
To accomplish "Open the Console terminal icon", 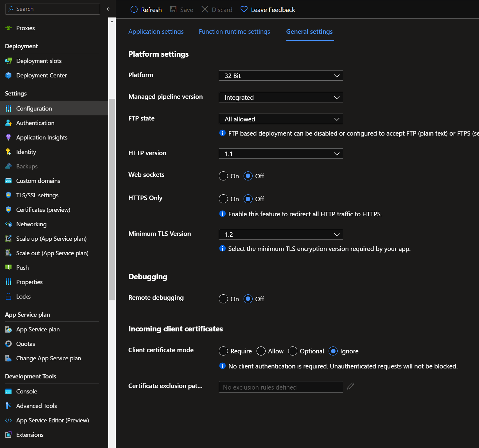I will tap(8, 391).
